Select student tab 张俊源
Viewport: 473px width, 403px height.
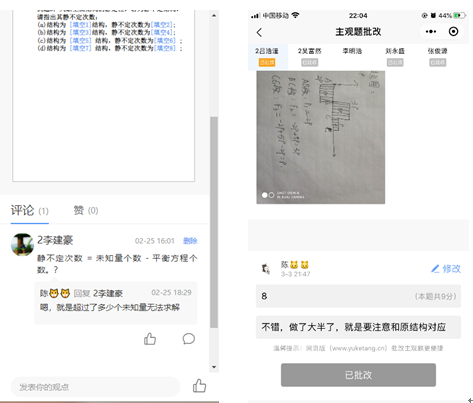click(x=438, y=56)
